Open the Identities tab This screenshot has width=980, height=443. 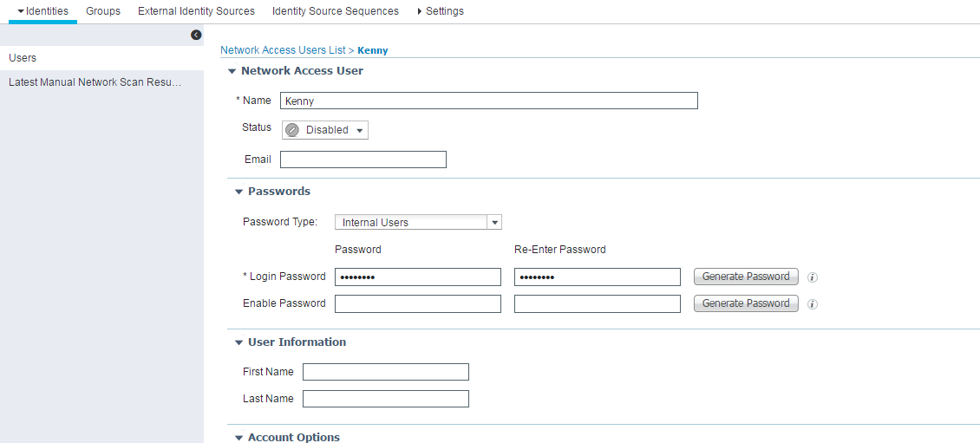click(43, 11)
